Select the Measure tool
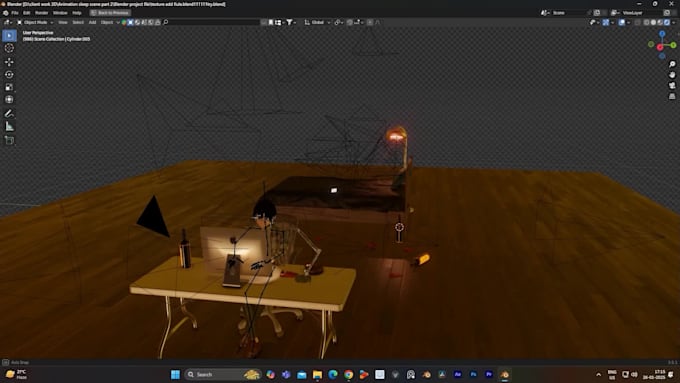The image size is (680, 383). point(9,127)
